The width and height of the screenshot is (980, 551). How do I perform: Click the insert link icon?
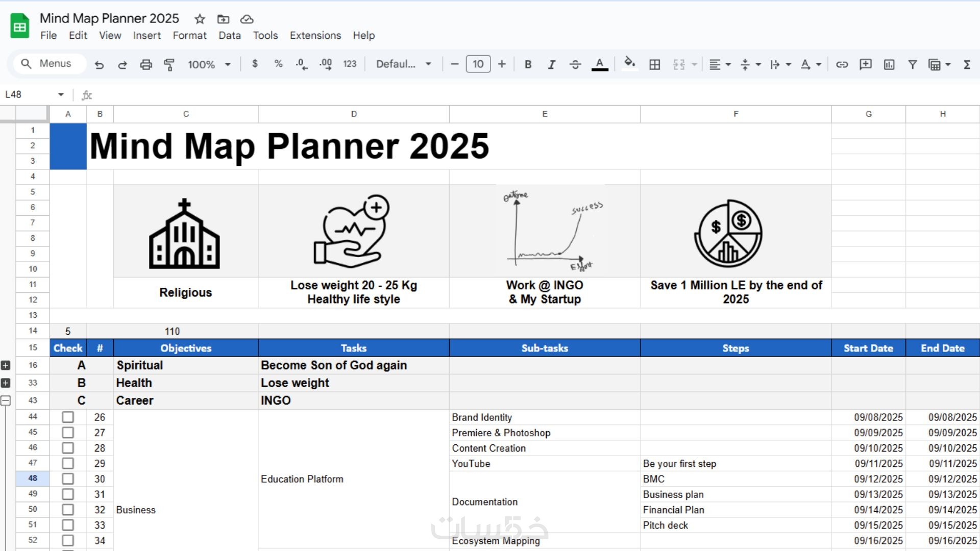(842, 64)
